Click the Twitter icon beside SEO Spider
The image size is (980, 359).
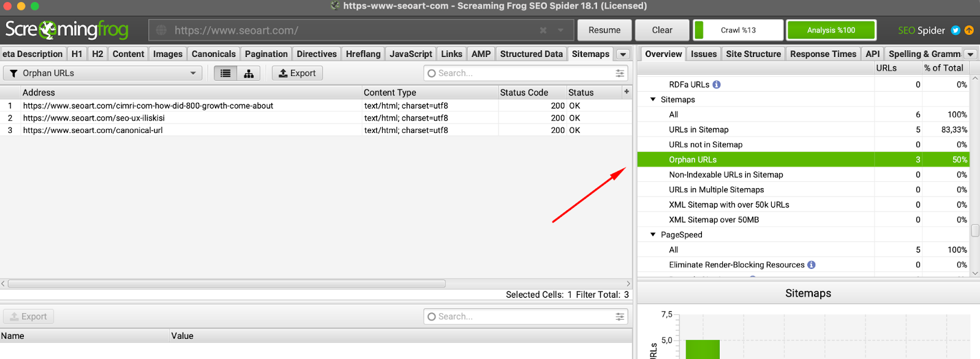956,30
